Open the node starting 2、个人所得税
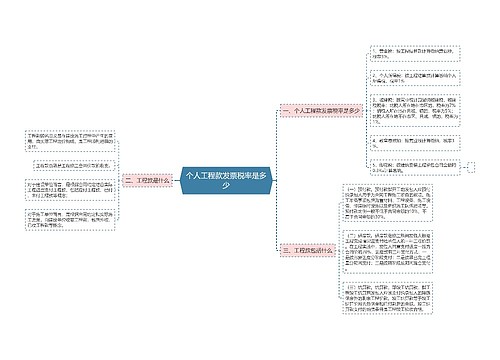This screenshot has width=500, height=360. tap(415, 78)
